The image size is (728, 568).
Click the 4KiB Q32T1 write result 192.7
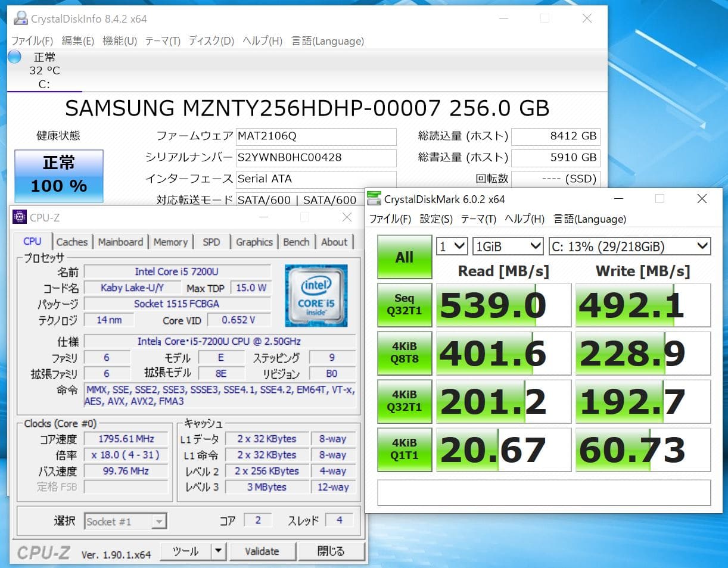pos(643,402)
